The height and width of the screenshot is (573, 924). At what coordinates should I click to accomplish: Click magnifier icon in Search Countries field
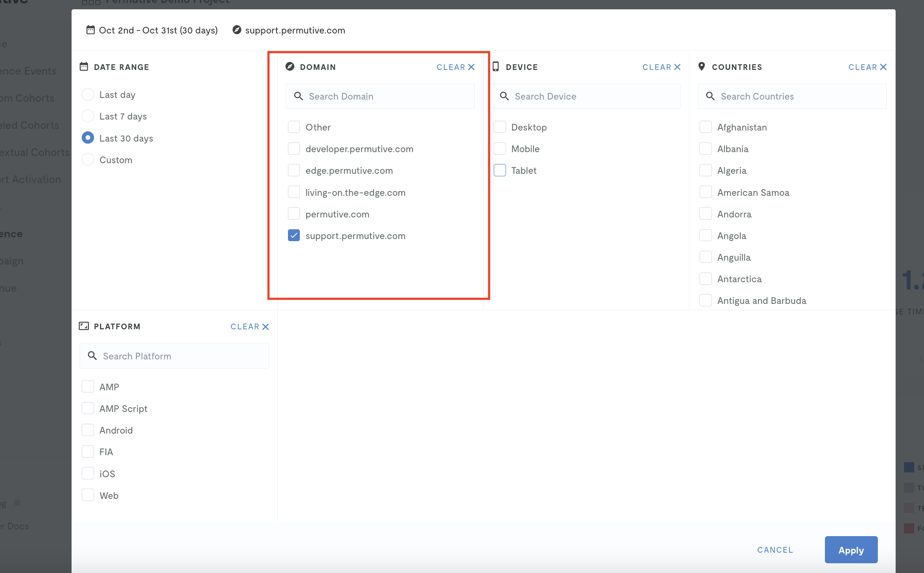click(x=711, y=96)
